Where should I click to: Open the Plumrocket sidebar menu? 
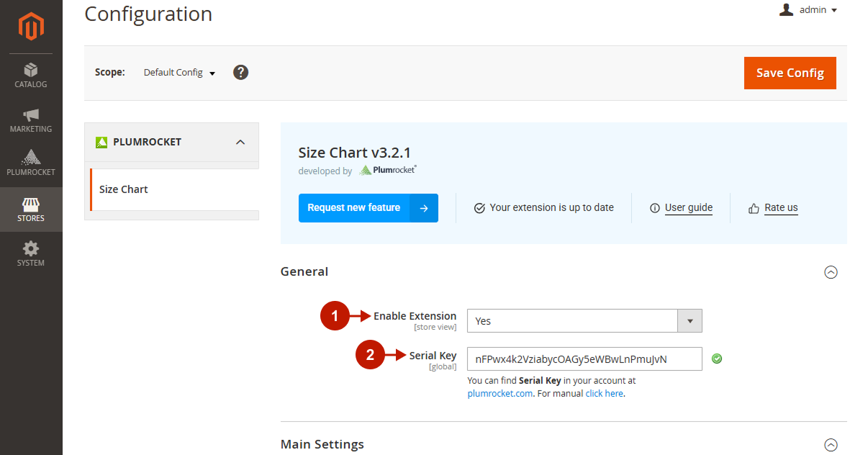pos(31,163)
